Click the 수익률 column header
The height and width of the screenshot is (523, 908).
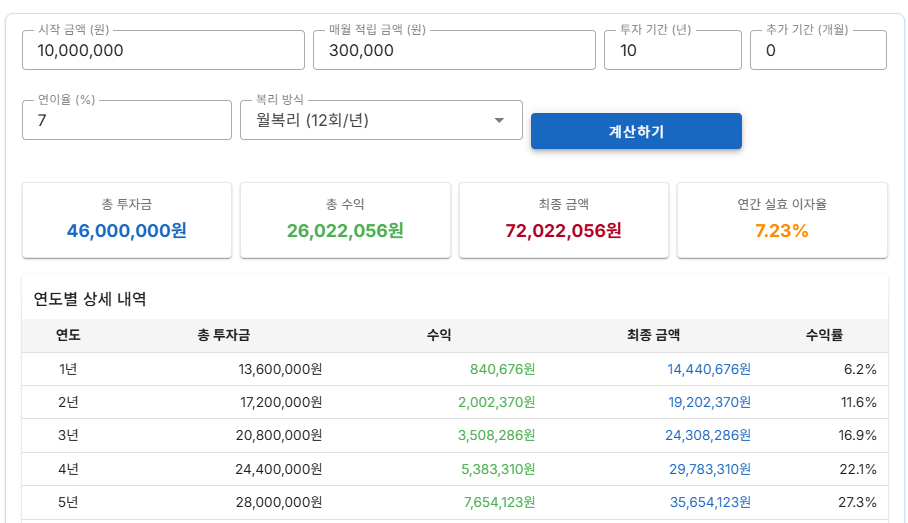click(824, 335)
